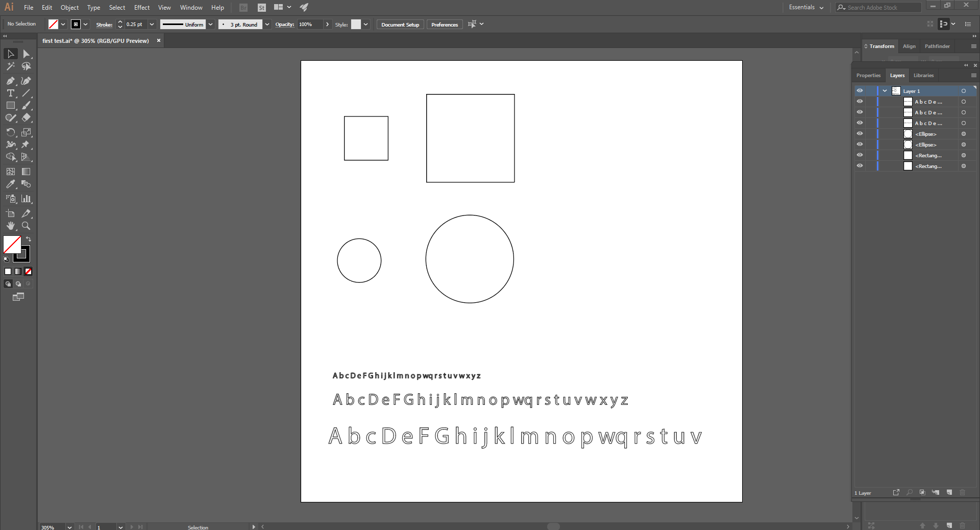
Task: Open the fill color dropdown in control bar
Action: [x=63, y=25]
